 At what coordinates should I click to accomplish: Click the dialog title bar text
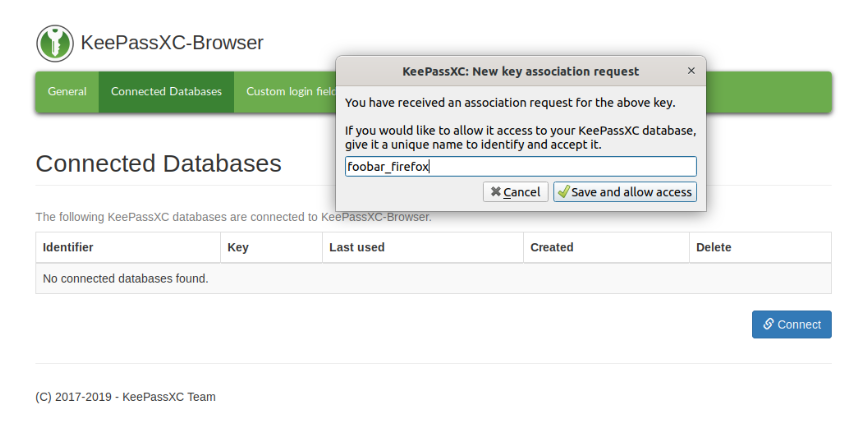click(x=520, y=71)
